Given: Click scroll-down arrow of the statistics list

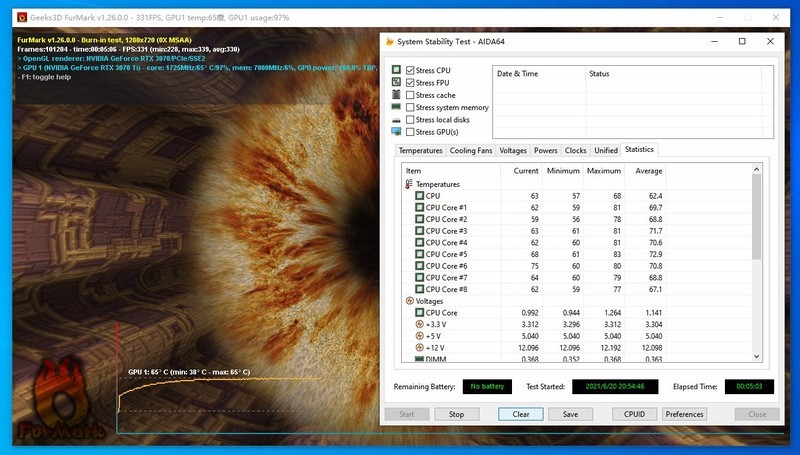Looking at the screenshot, I should tap(757, 356).
